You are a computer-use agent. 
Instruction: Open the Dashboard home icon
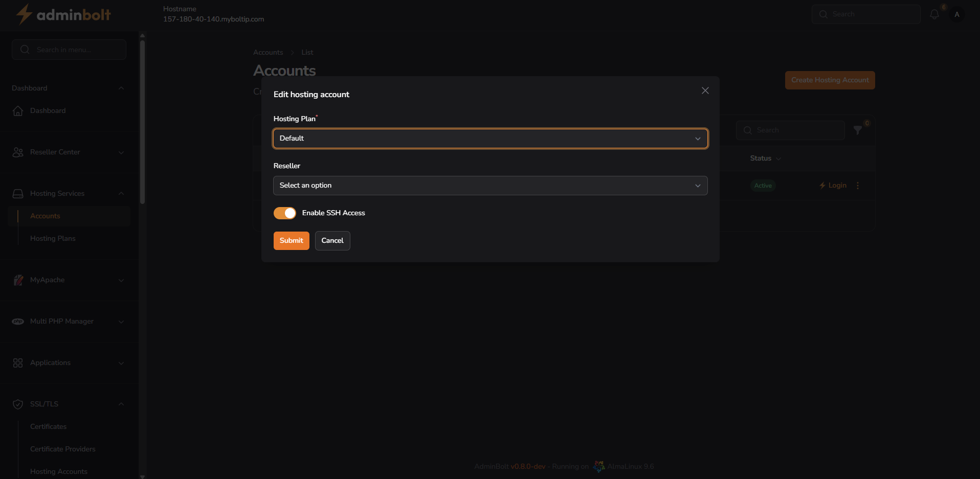[18, 111]
